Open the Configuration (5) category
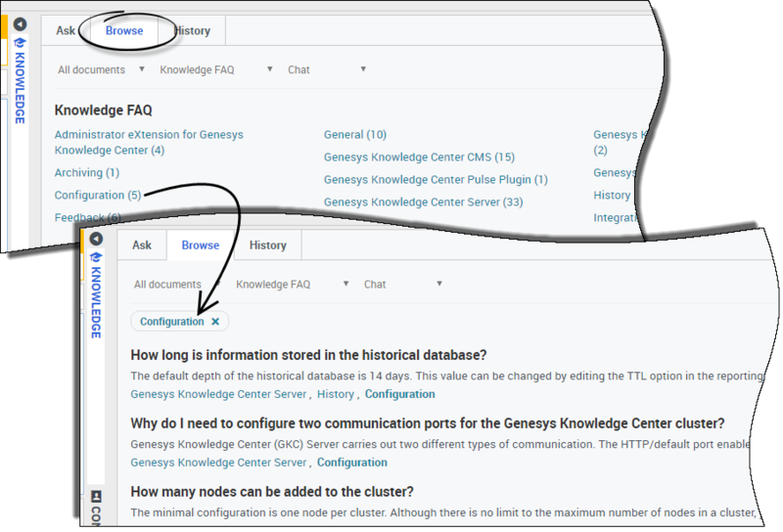The width and height of the screenshot is (783, 532). tap(98, 196)
